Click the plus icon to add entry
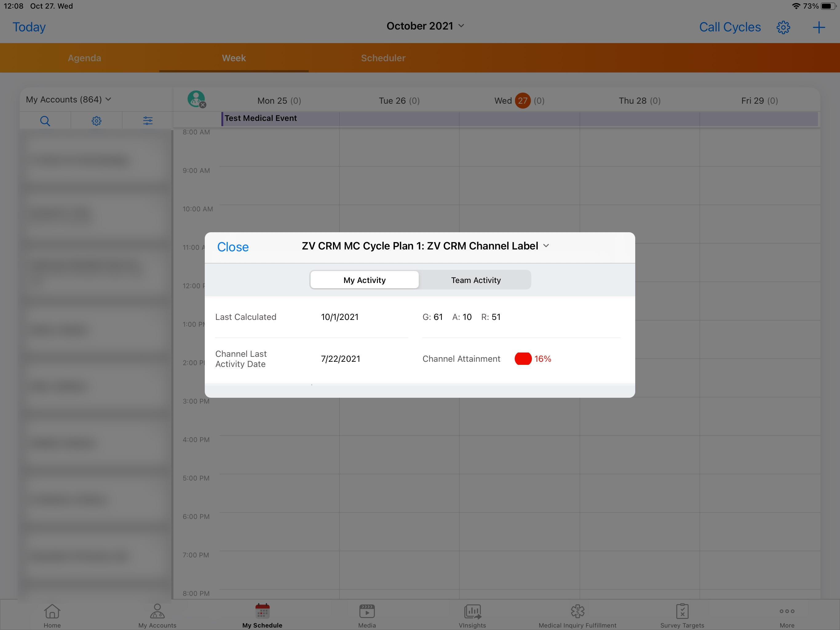The width and height of the screenshot is (840, 630). (819, 27)
